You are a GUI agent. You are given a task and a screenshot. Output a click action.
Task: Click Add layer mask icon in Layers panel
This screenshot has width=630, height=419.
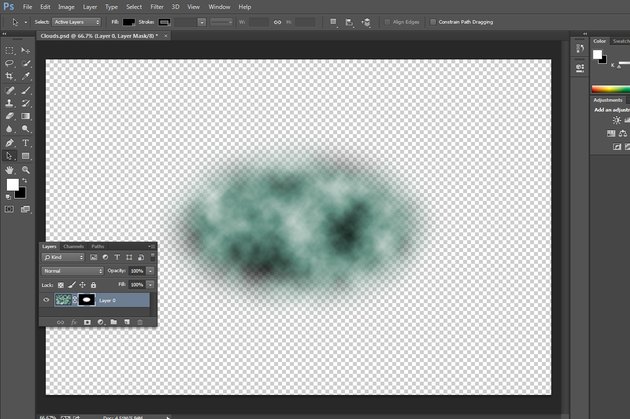point(87,322)
